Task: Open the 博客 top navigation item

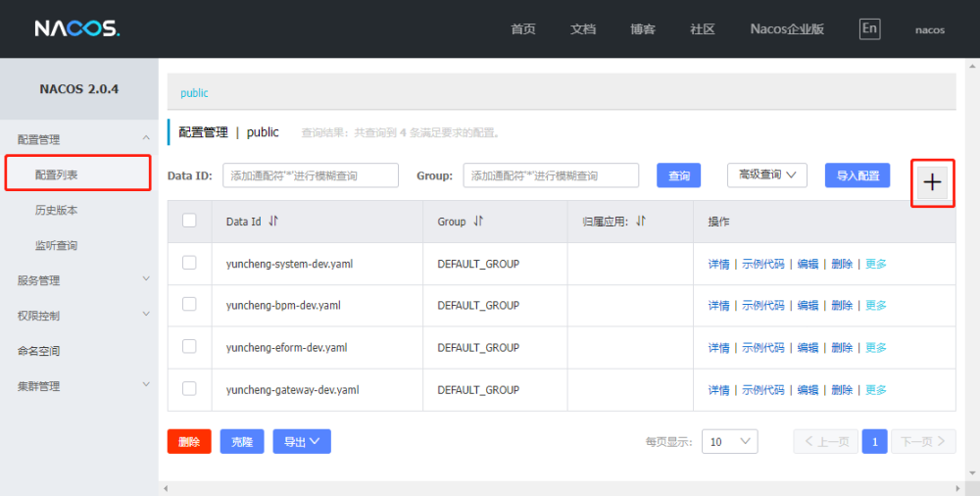Action: point(643,29)
